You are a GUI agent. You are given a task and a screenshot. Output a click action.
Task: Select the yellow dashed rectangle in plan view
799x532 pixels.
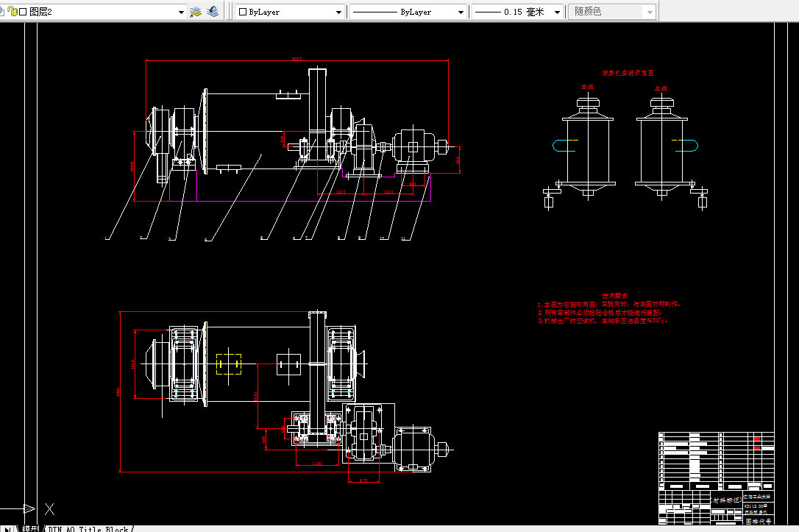click(229, 363)
